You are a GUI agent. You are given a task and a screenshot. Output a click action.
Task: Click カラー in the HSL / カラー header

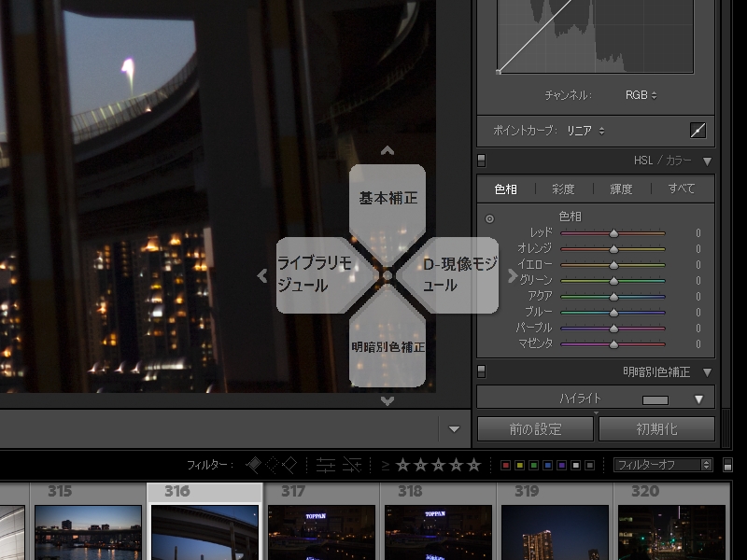[679, 161]
